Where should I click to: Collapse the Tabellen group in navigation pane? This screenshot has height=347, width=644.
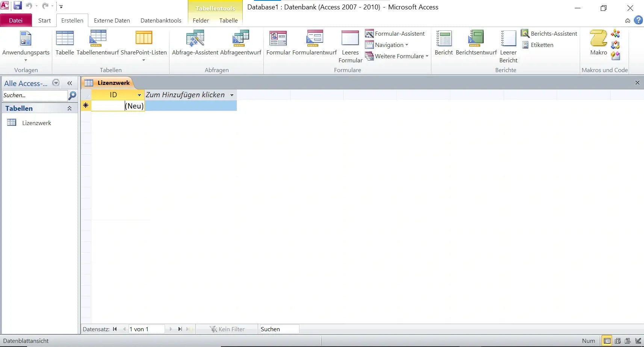tap(70, 108)
